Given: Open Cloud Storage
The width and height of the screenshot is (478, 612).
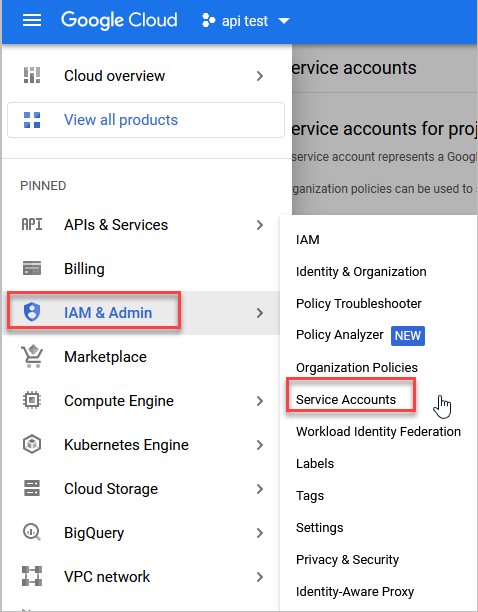Looking at the screenshot, I should 111,489.
